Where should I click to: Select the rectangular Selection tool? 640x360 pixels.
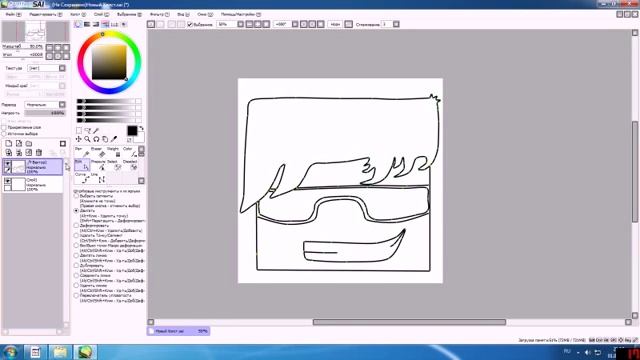[x=79, y=131]
